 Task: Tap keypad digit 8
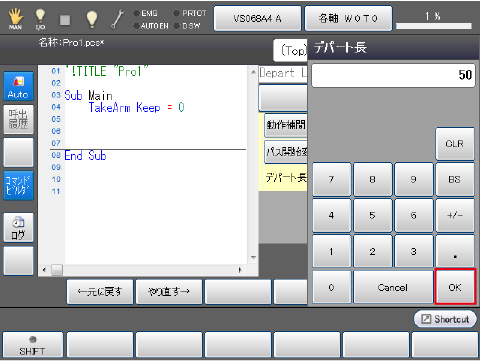click(373, 179)
